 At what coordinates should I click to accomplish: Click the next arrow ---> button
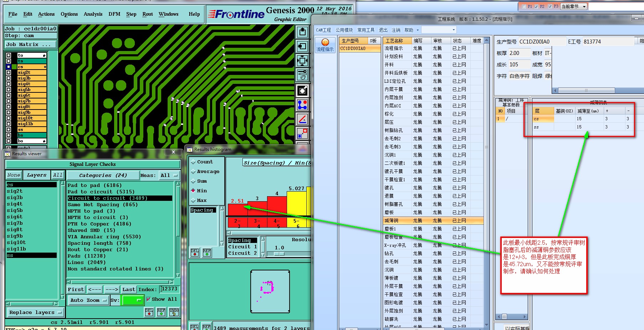click(x=112, y=289)
